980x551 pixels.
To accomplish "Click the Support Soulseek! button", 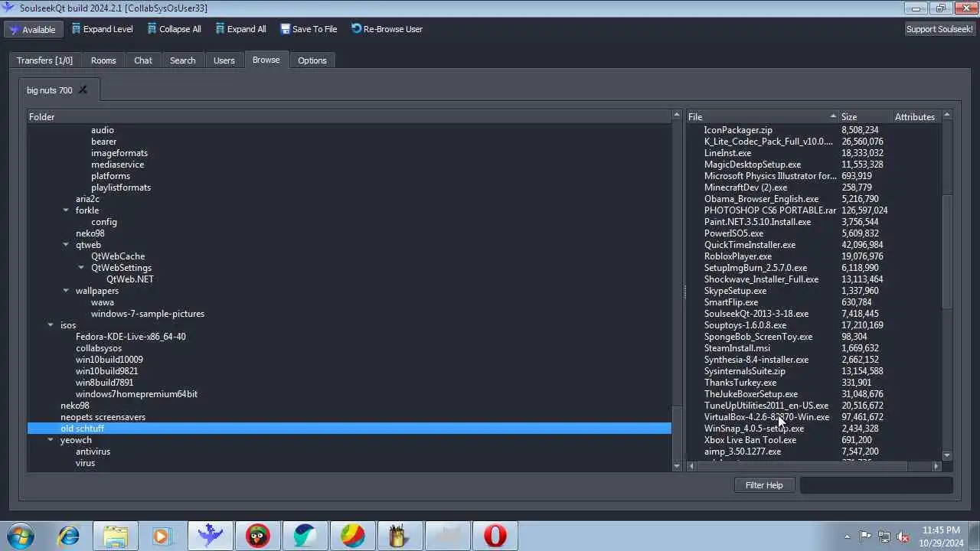I will click(x=939, y=29).
